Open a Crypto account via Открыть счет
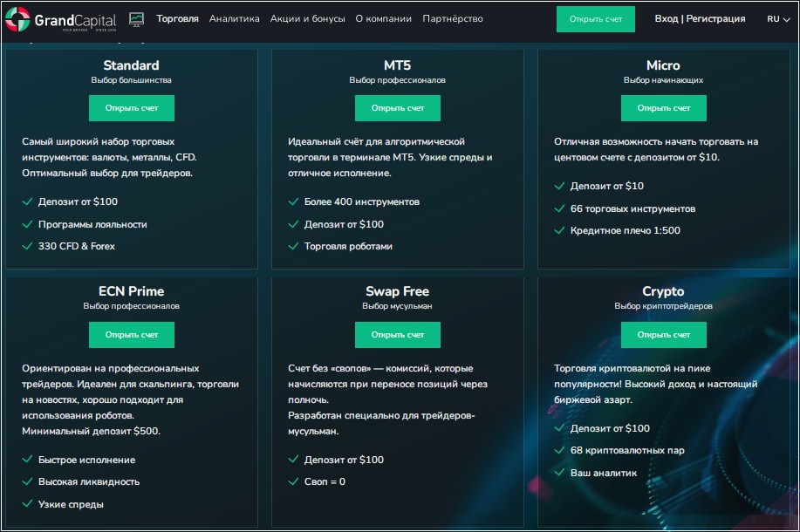Screen dimensions: 800x532 664,335
